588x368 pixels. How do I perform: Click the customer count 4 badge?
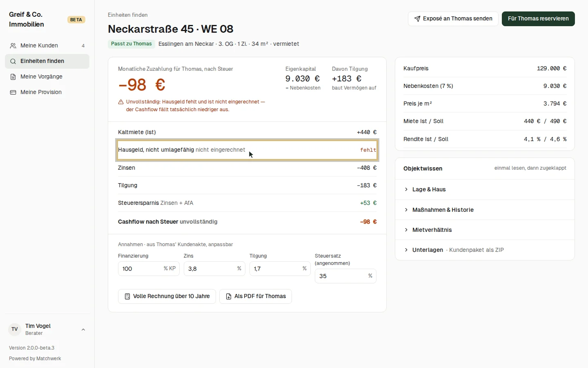pyautogui.click(x=83, y=46)
